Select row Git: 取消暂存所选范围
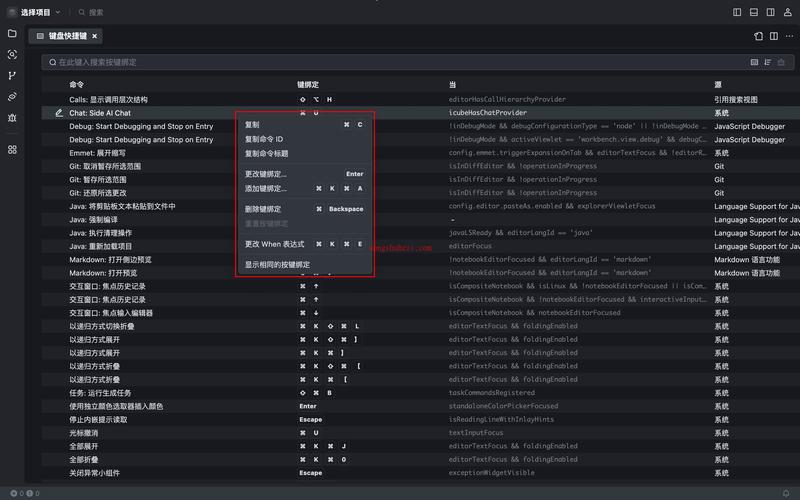This screenshot has width=800, height=500. click(420, 166)
